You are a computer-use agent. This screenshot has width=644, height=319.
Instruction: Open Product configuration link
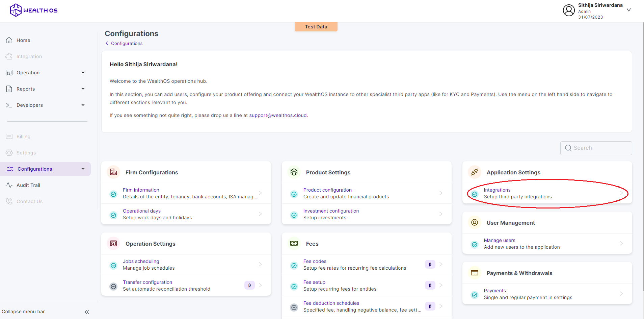click(x=327, y=190)
